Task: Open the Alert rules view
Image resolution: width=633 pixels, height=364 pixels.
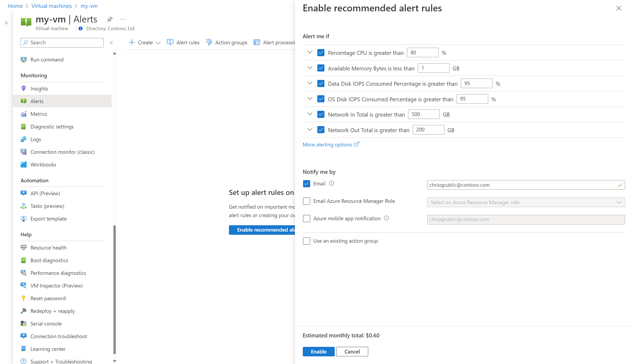Action: [x=183, y=42]
